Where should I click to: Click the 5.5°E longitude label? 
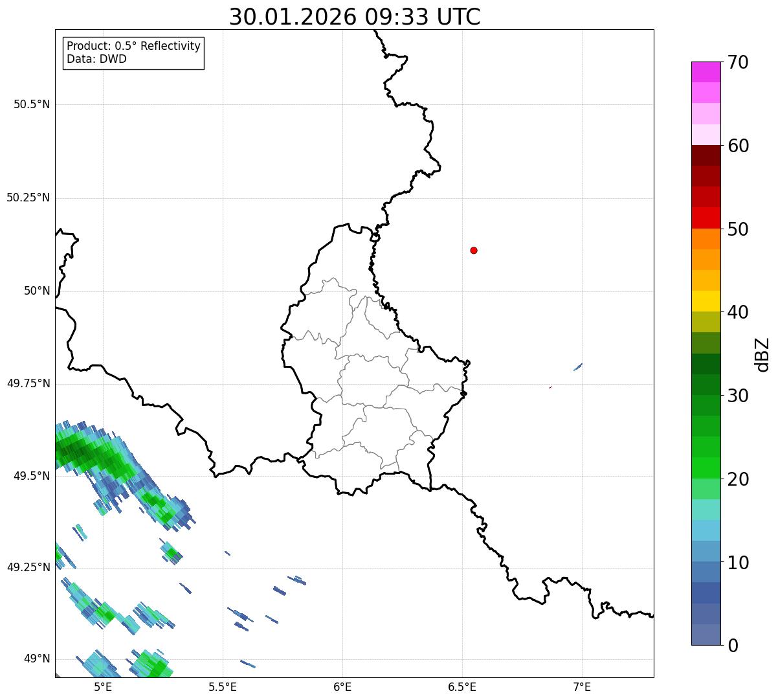point(223,687)
